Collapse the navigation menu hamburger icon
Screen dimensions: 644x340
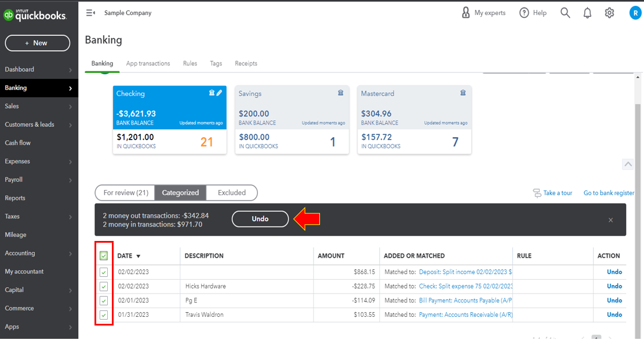click(90, 13)
